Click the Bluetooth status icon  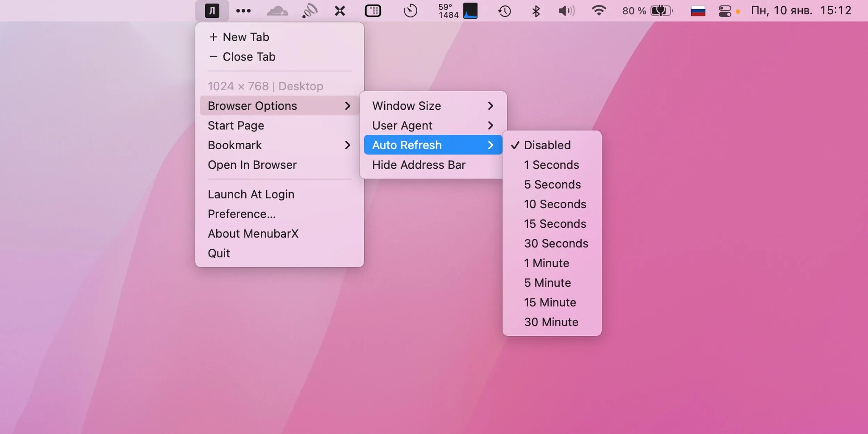pyautogui.click(x=536, y=11)
